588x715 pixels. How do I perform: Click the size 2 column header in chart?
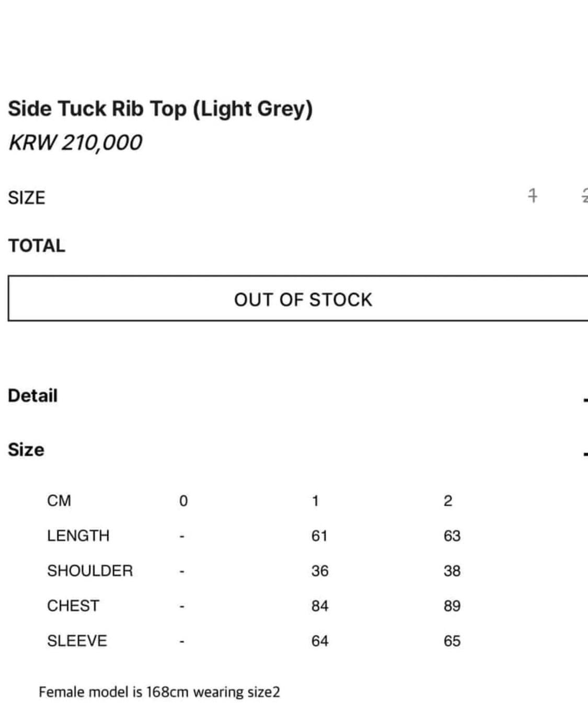(x=448, y=501)
